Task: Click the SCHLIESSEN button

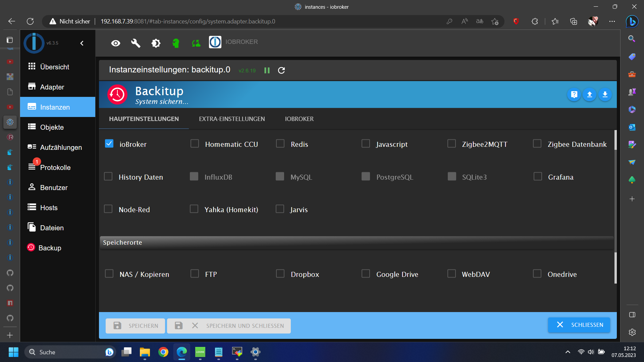Action: pyautogui.click(x=579, y=325)
